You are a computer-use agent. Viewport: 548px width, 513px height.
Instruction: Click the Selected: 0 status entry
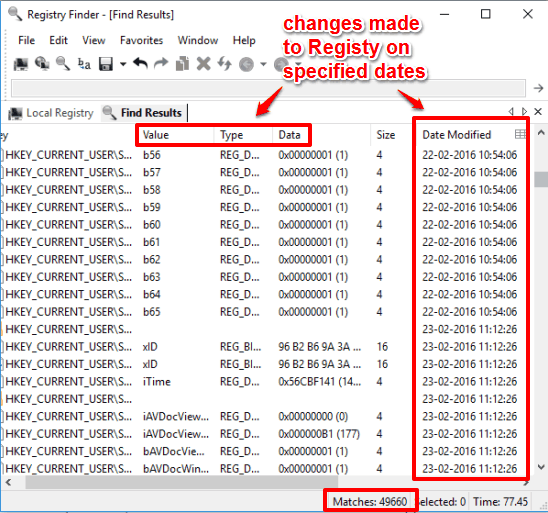point(442,502)
